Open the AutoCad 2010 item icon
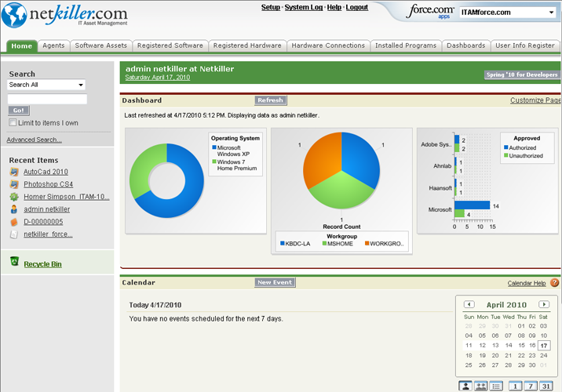 14,172
